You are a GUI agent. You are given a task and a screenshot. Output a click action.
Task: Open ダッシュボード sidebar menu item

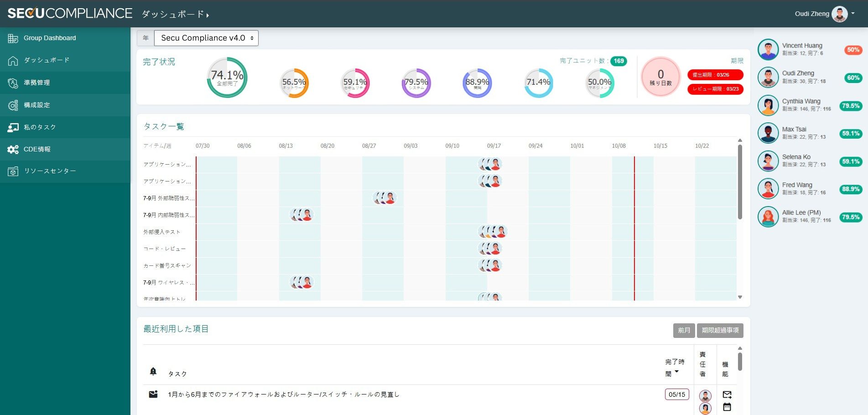point(65,60)
